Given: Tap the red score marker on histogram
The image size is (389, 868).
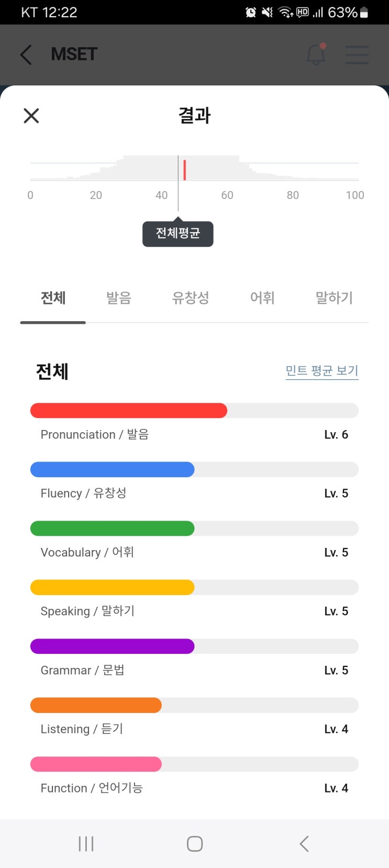Looking at the screenshot, I should tap(185, 170).
